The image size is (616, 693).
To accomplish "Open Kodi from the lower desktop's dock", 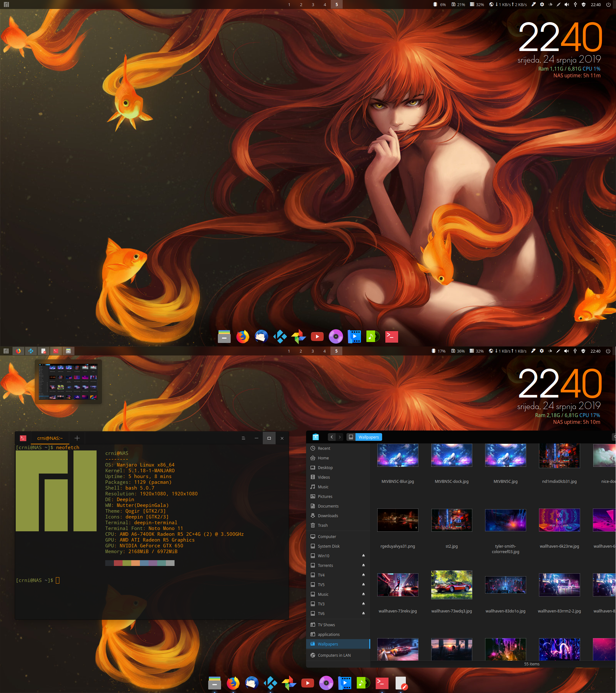I will (270, 683).
